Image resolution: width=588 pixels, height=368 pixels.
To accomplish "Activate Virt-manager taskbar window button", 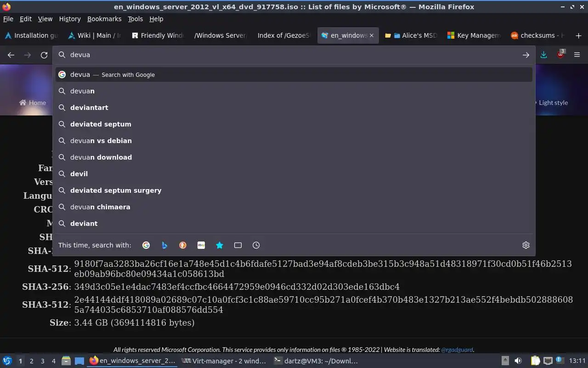I will click(224, 361).
